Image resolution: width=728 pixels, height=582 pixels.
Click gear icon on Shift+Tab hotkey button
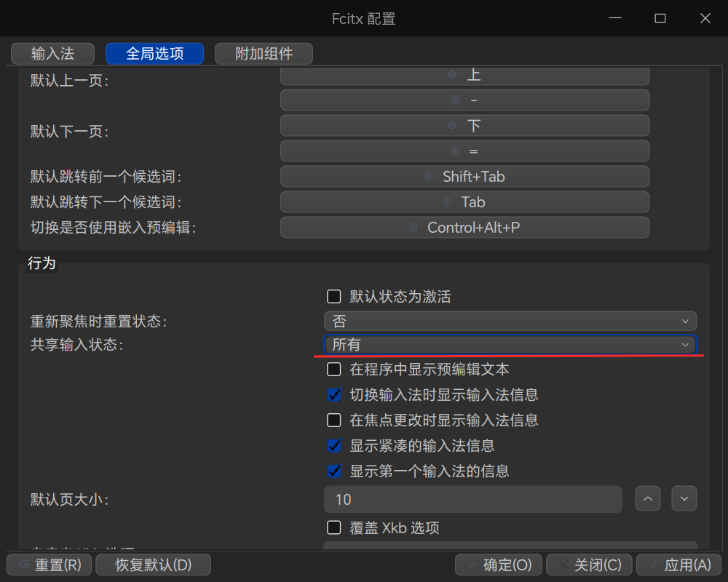coord(429,177)
